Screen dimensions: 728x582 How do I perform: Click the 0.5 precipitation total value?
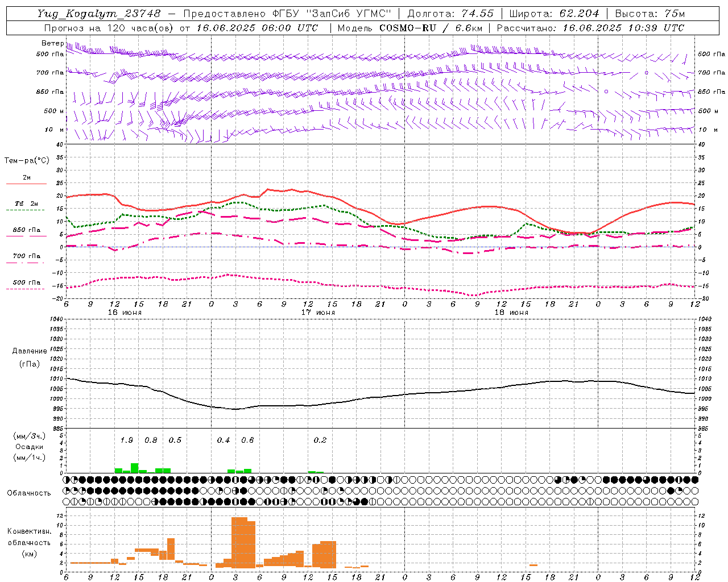(x=175, y=440)
